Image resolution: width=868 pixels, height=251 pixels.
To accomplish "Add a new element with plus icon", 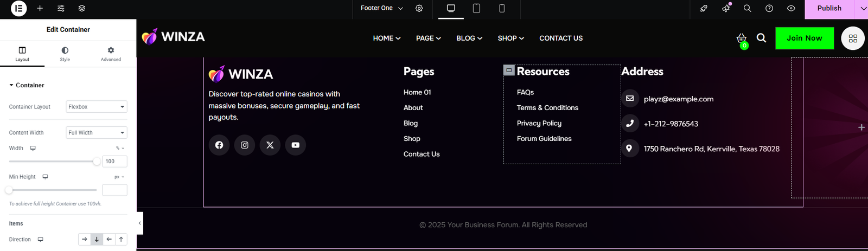I will (40, 8).
